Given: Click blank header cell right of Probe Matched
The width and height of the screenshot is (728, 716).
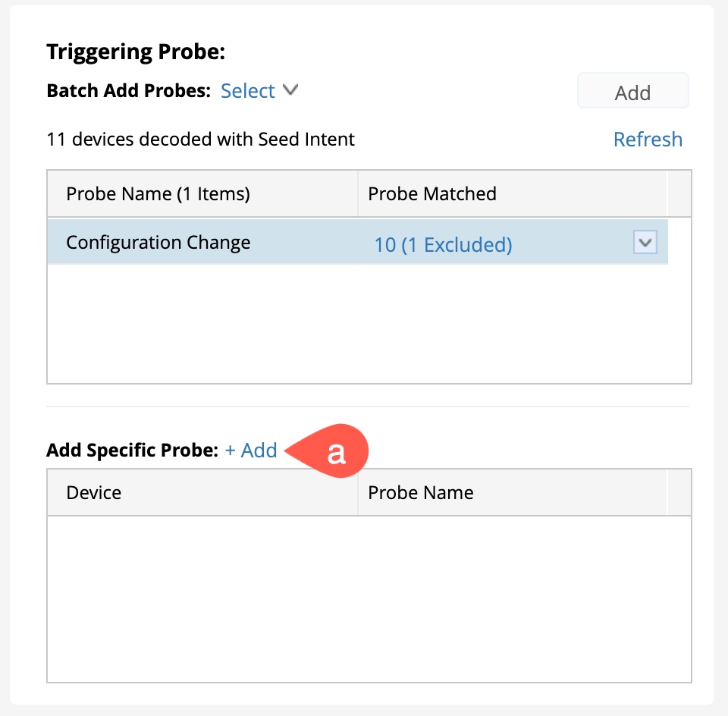Looking at the screenshot, I should tap(679, 194).
